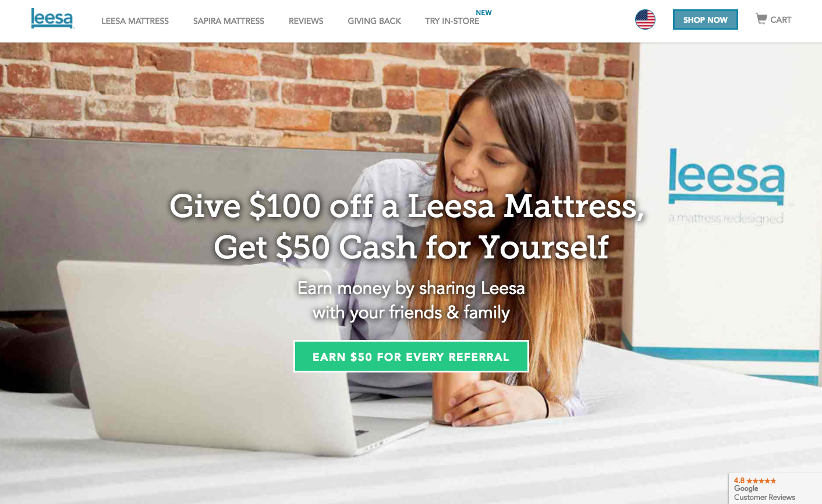Viewport: 822px width, 504px height.
Task: Click the shopping cart icon
Action: 761,19
